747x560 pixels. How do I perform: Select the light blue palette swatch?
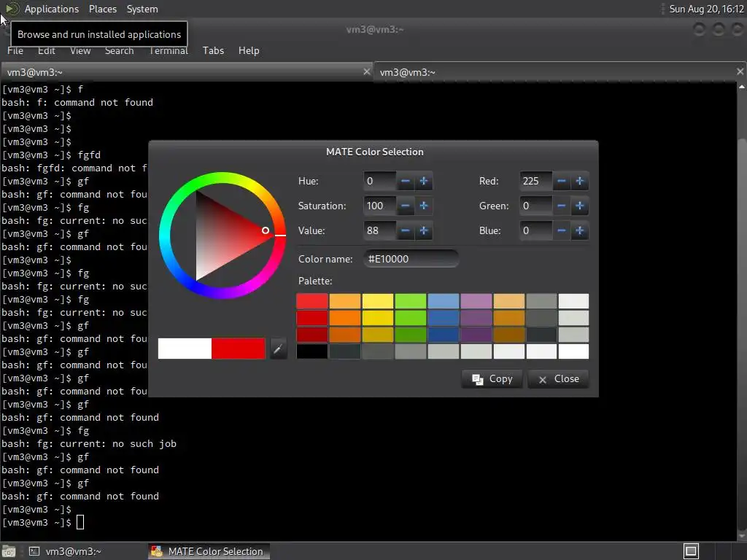pyautogui.click(x=443, y=301)
